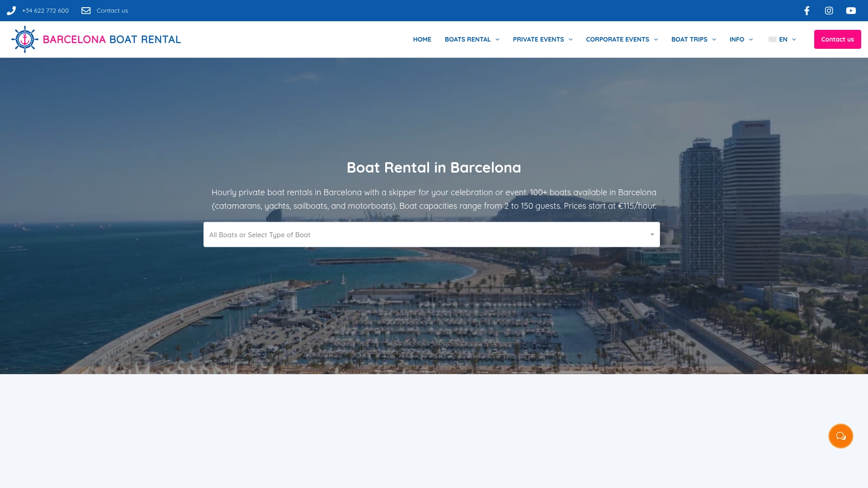This screenshot has height=488, width=868.
Task: Click the pink Contact us button
Action: pos(837,39)
